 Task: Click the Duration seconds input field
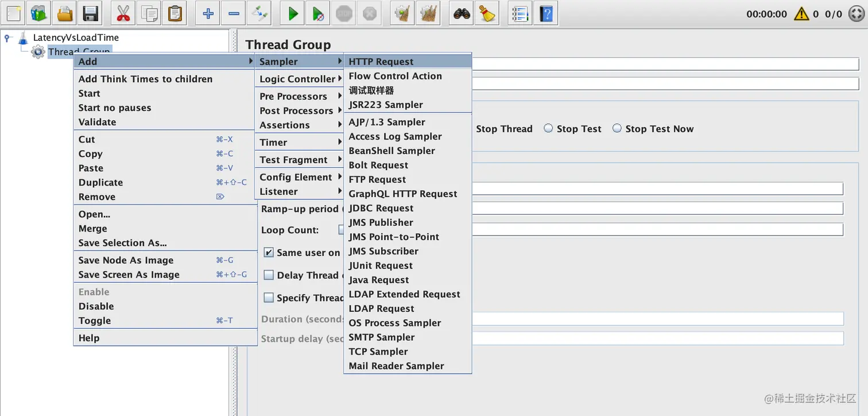click(x=657, y=319)
